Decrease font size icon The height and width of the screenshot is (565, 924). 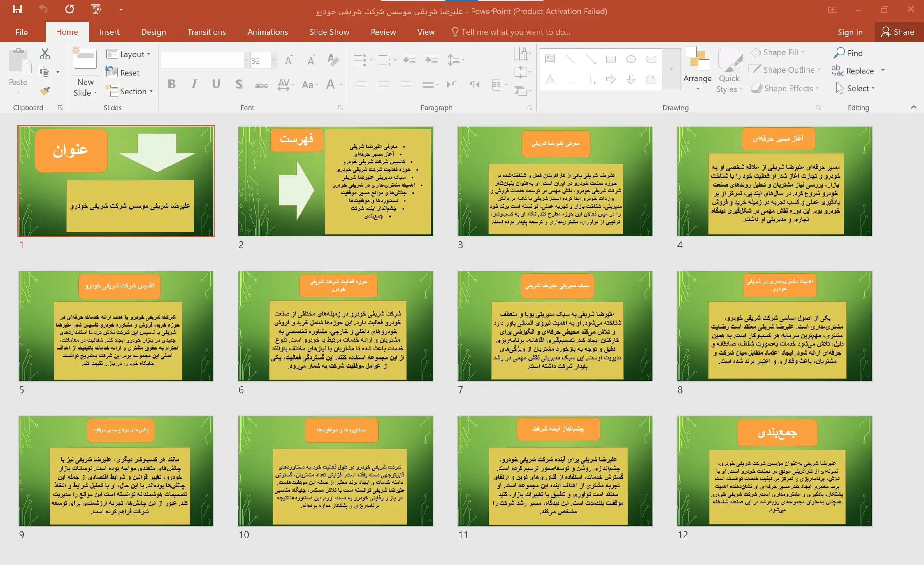point(311,60)
